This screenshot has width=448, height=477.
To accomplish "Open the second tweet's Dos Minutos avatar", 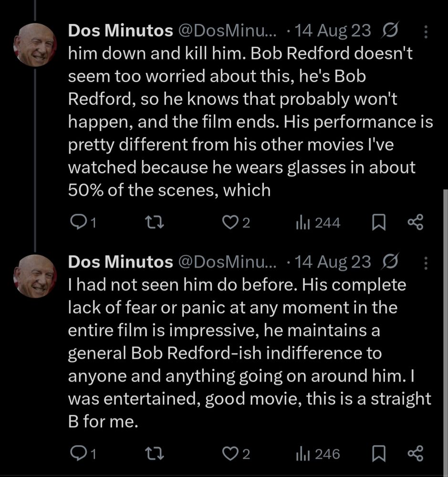I will tap(34, 276).
